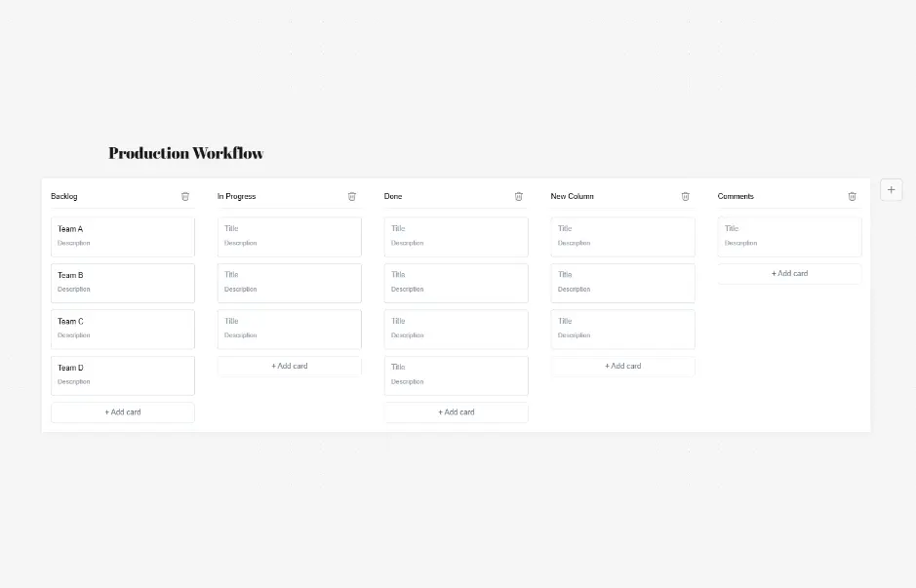The height and width of the screenshot is (588, 916).
Task: Select the Team A card title
Action: [70, 229]
